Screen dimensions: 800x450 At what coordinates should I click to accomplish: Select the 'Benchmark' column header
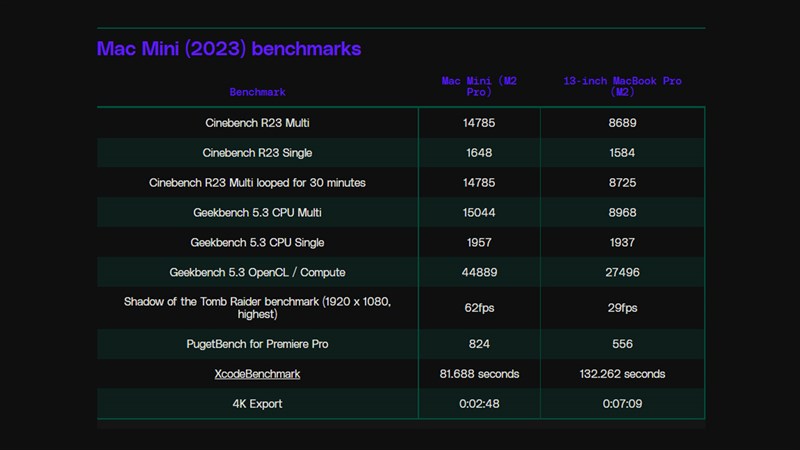pyautogui.click(x=257, y=92)
